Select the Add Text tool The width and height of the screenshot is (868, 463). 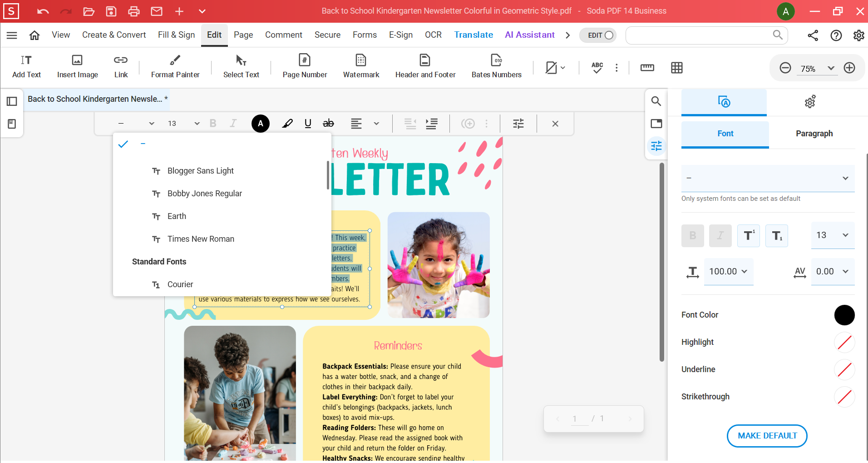[x=26, y=66]
